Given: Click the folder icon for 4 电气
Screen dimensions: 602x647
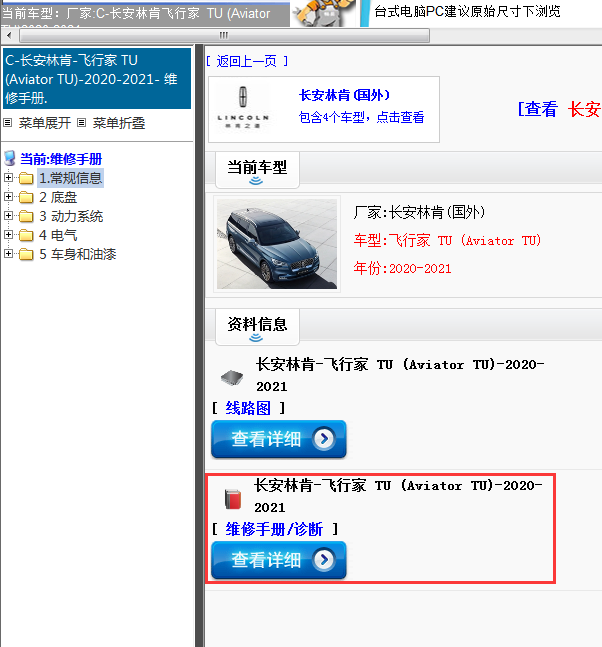Looking at the screenshot, I should (x=26, y=235).
